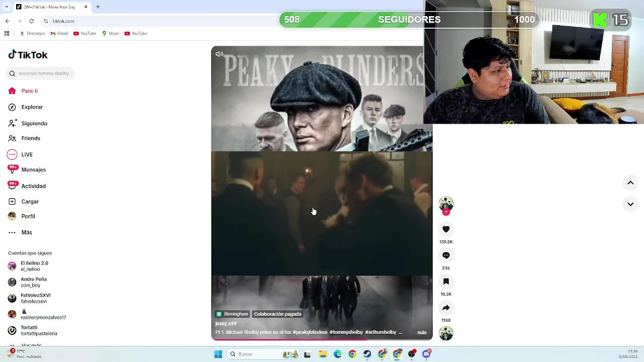Open the creator avatar above the follow button
644x362 pixels.
click(446, 203)
